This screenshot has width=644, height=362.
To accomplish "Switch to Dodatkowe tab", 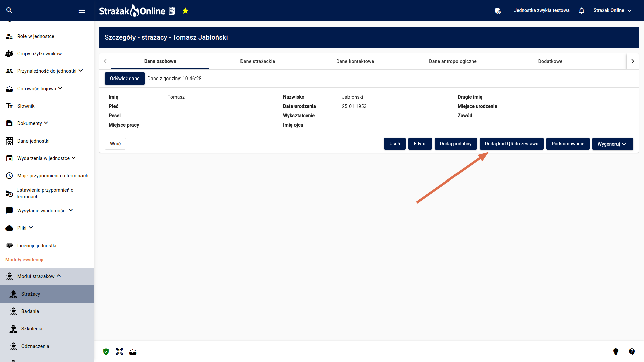I will 550,61.
